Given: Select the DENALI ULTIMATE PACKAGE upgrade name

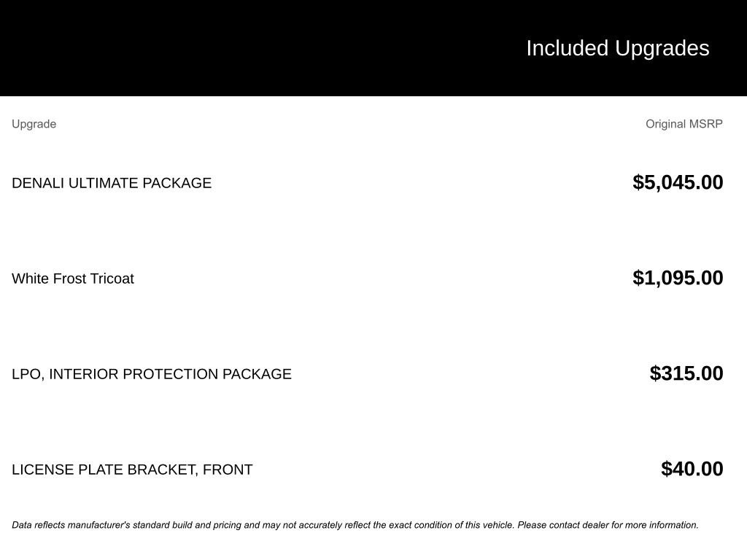Looking at the screenshot, I should point(112,183).
